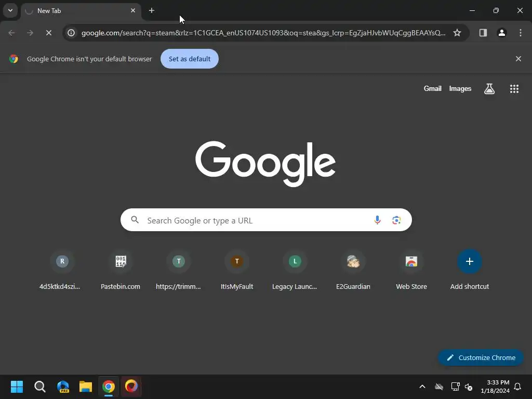Focus the Search Google or type a URL box

266,220
